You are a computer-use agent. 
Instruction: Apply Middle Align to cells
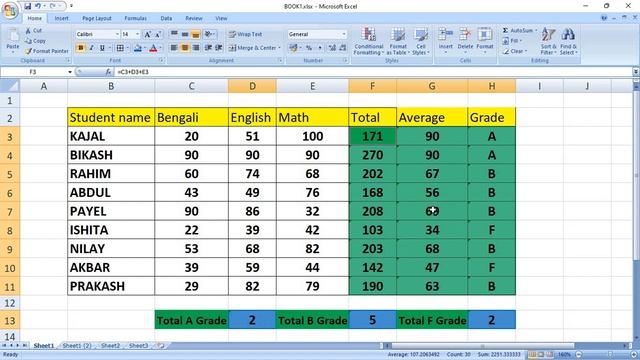click(x=185, y=34)
